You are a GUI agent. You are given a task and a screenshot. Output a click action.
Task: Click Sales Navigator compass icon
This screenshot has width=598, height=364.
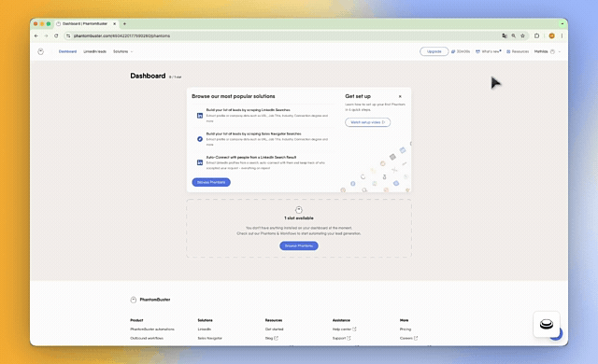(x=200, y=139)
